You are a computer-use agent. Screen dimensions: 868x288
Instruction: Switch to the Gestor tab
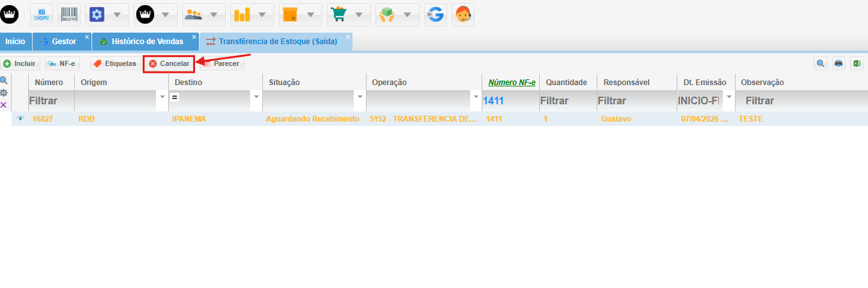63,42
